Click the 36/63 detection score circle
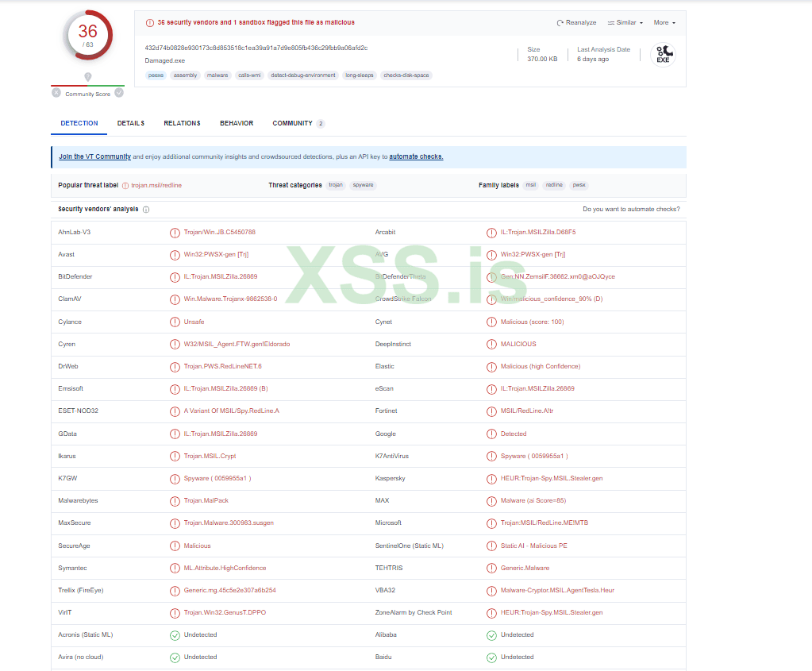Image resolution: width=812 pixels, height=671 pixels. point(88,35)
